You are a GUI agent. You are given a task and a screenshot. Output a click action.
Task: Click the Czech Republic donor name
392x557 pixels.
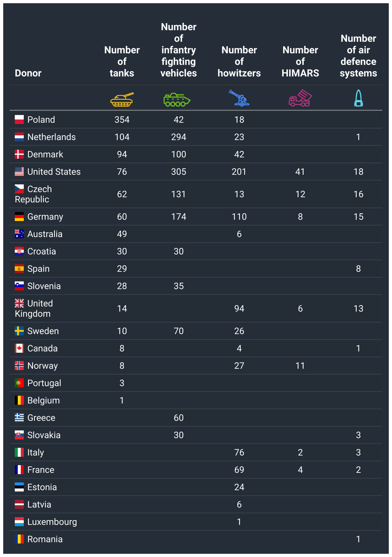(33, 194)
